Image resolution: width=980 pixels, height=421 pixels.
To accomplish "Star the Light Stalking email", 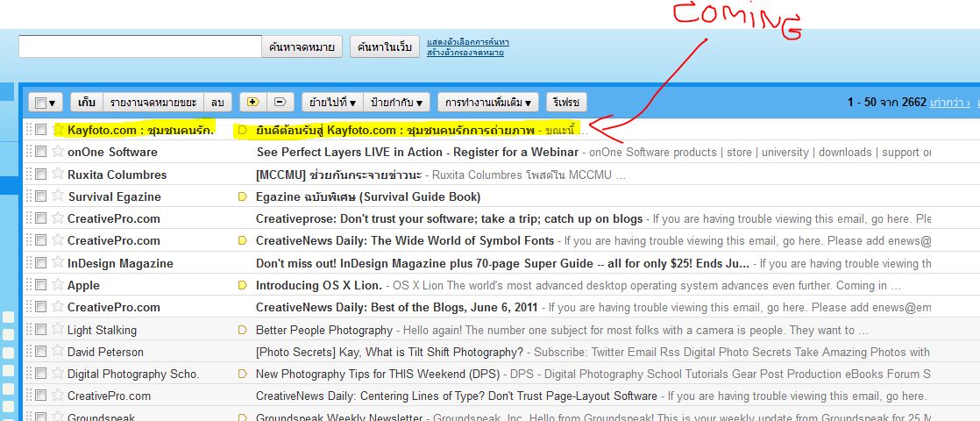I will tap(58, 329).
